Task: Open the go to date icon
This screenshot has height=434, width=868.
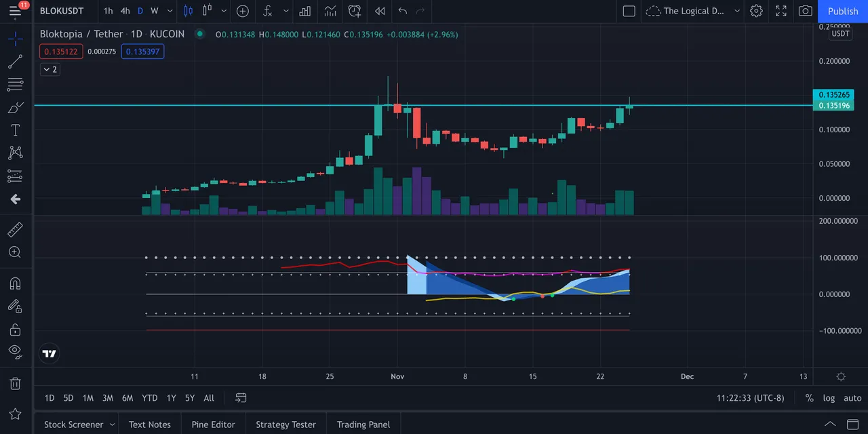Action: (241, 398)
